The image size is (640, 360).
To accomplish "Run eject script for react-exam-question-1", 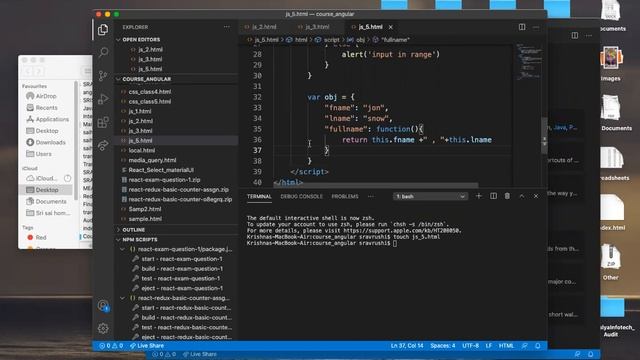I will 182,288.
